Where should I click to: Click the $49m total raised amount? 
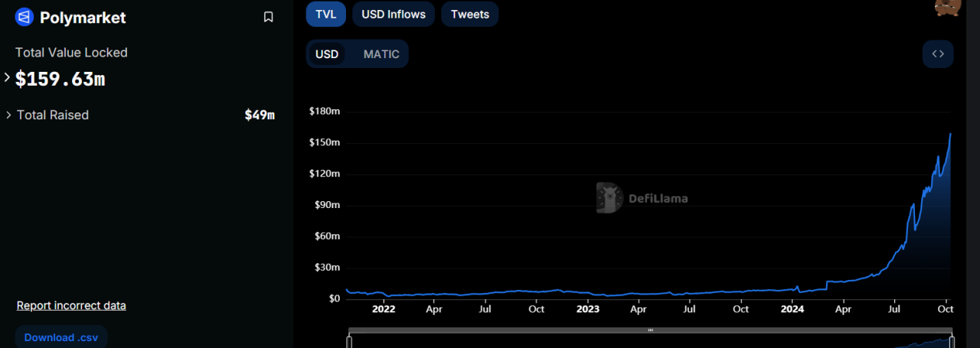260,115
